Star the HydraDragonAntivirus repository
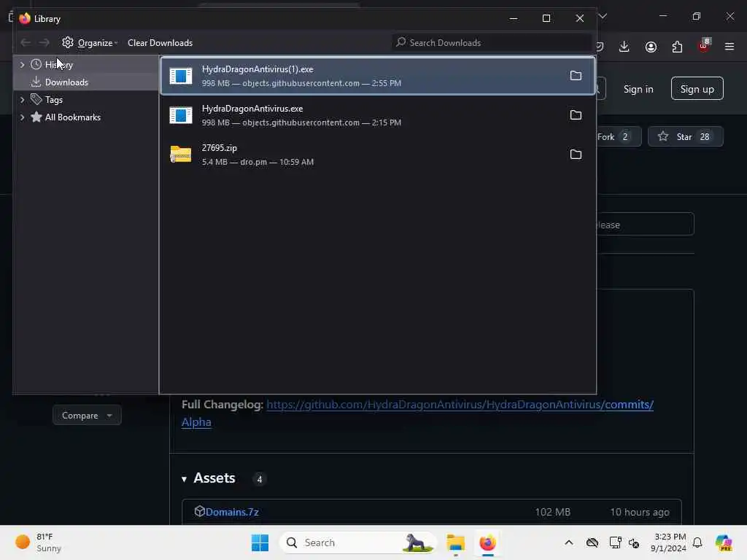This screenshot has height=560, width=747. click(686, 136)
